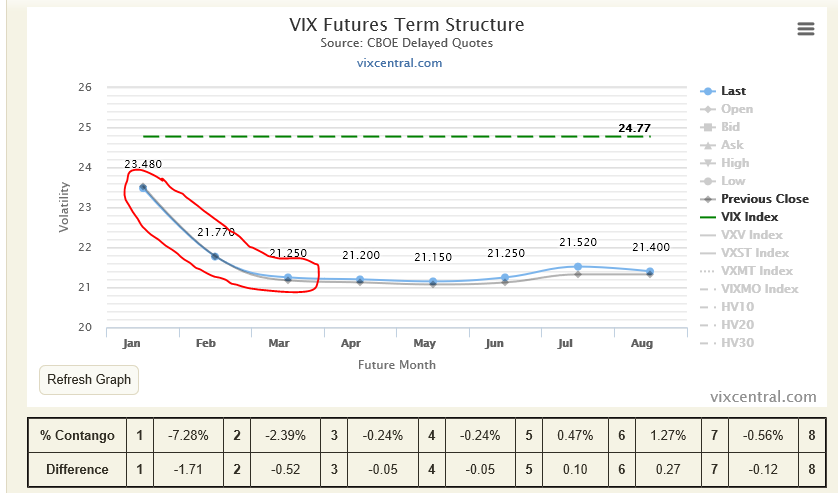Open the vixcentral.com link under title
Screen dimensions: 838x493
[399, 63]
